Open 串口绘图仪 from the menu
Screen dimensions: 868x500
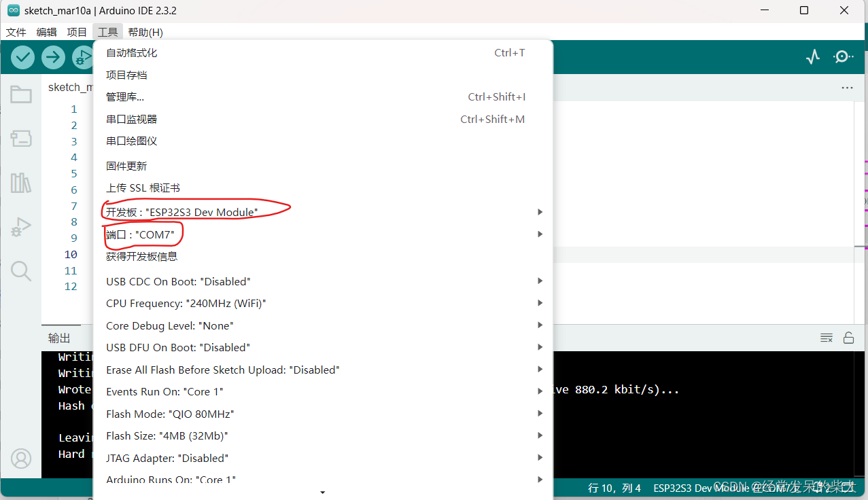(323, 141)
